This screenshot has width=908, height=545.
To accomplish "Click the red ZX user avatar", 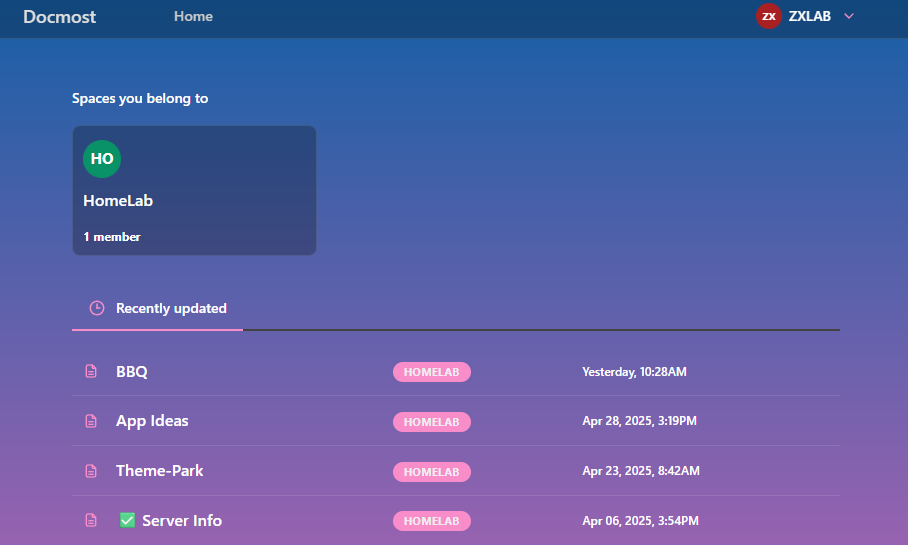I will point(768,16).
